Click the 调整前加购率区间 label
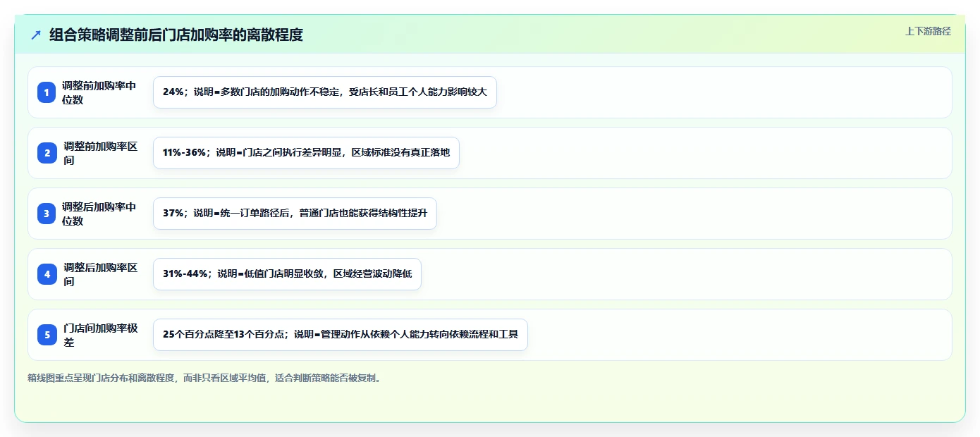The height and width of the screenshot is (437, 980). point(101,153)
